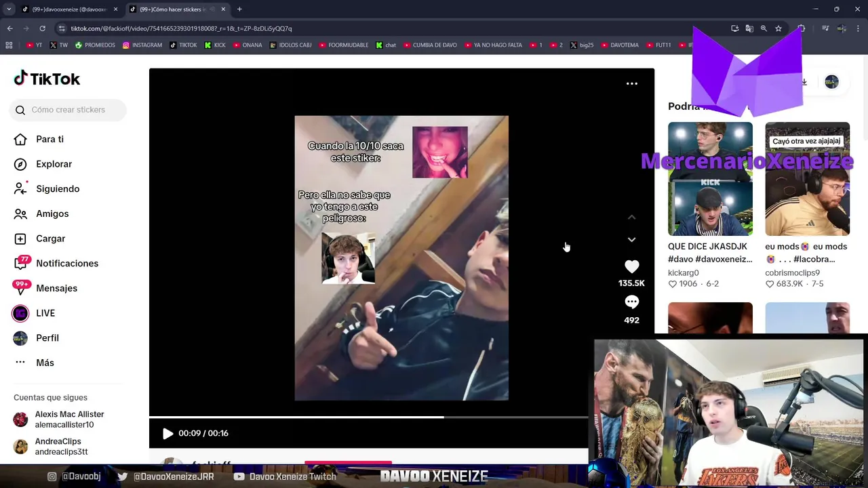The image size is (868, 488).
Task: Click 'QUE DICE JKASDJK #davo' video title
Action: 710,253
